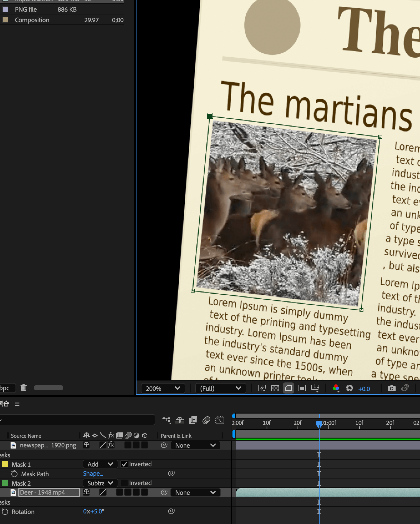Open grid and guide options menu
Screen dimensions: 420x524
315,388
